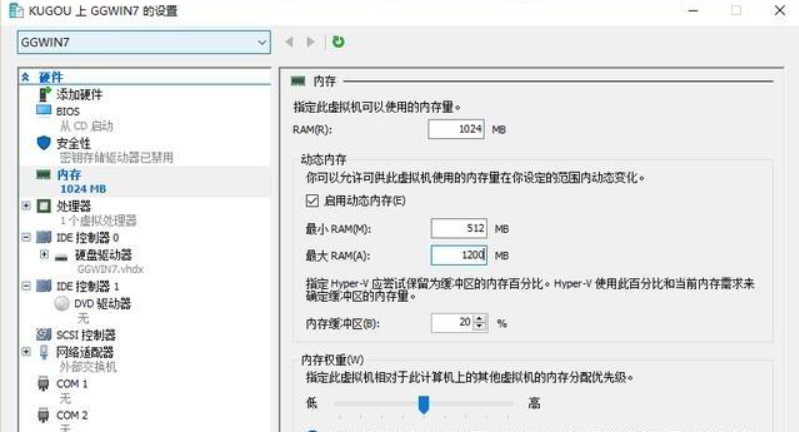Select 网络适配器 in the tree
Image resolution: width=799 pixels, height=438 pixels.
tap(85, 352)
